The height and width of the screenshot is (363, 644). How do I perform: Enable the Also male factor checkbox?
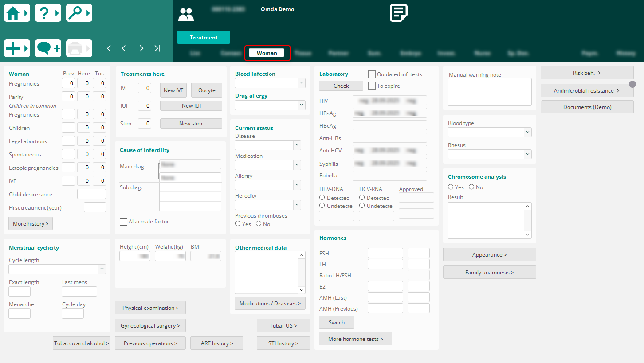(x=123, y=222)
